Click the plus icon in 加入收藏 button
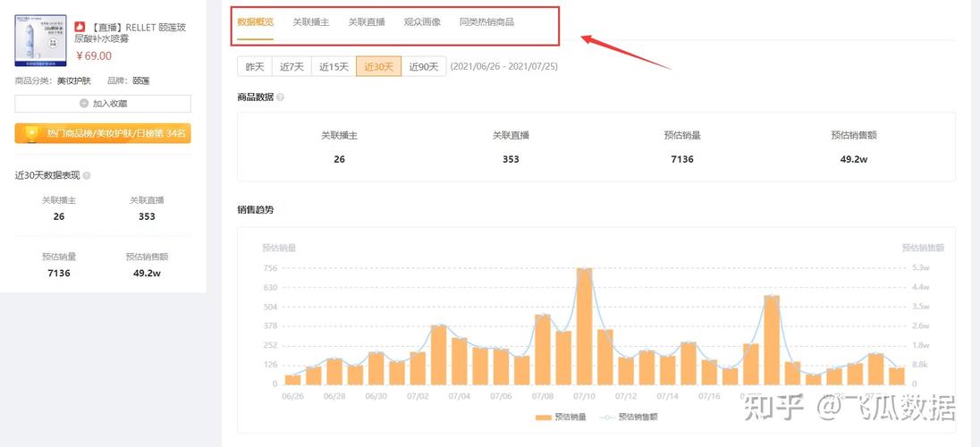Screen dimensions: 980x447 click(x=84, y=104)
